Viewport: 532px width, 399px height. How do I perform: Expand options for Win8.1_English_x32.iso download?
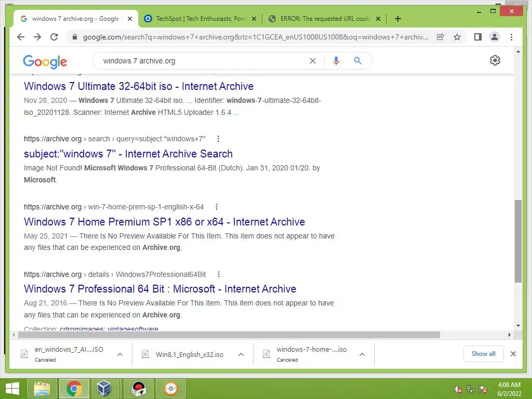tap(241, 354)
